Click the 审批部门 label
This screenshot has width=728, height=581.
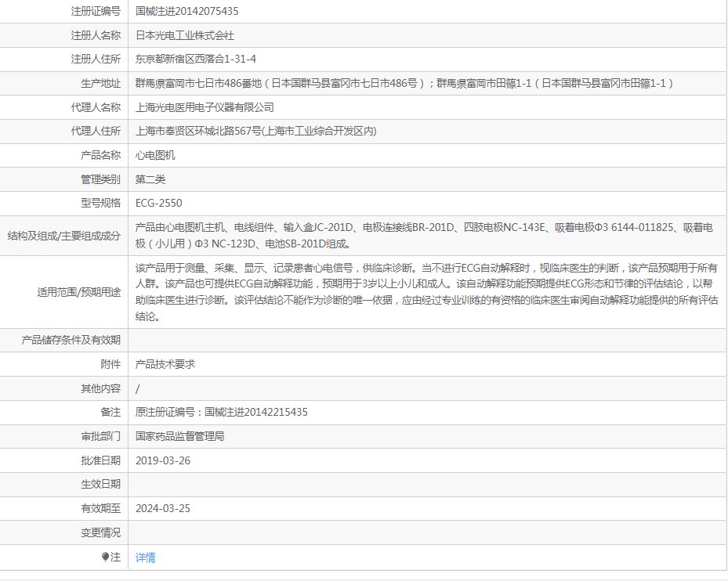(101, 436)
